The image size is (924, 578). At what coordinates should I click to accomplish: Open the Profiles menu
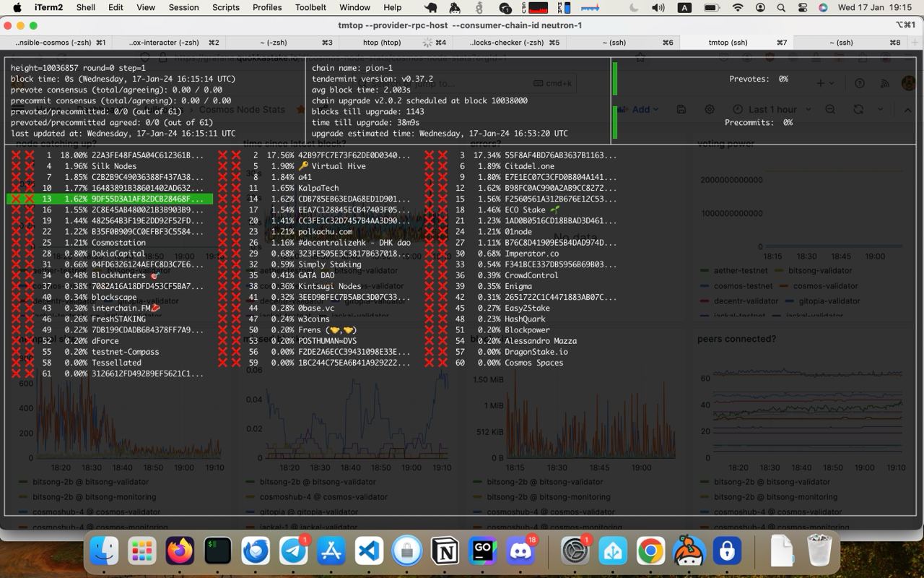click(x=267, y=7)
